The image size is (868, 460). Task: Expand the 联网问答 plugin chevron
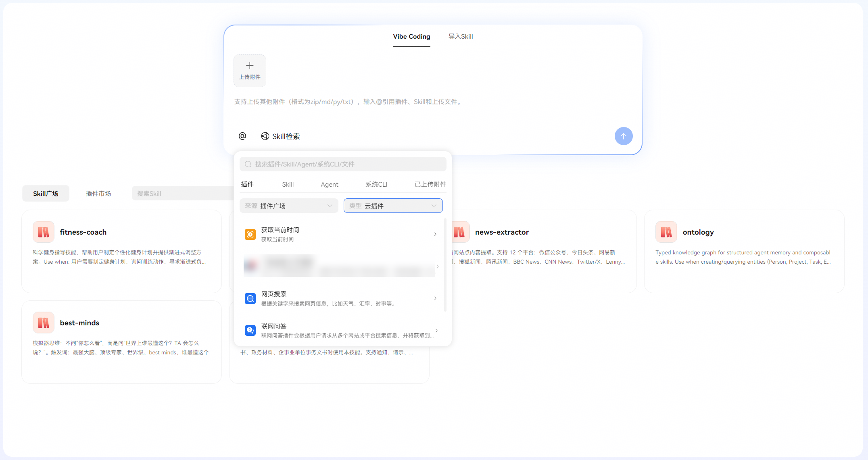436,331
